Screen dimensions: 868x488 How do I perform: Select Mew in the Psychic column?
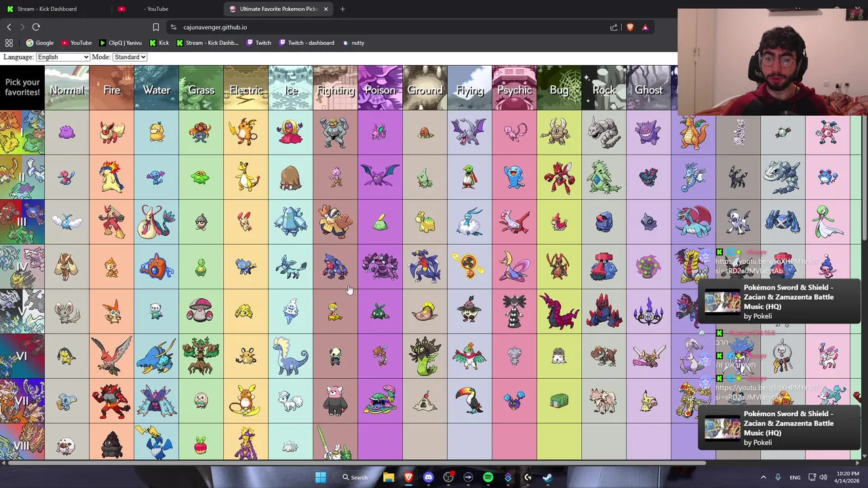click(515, 133)
